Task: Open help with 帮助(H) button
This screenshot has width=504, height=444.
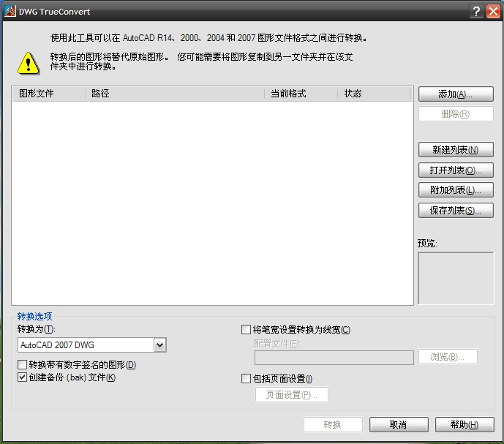Action: [x=464, y=425]
